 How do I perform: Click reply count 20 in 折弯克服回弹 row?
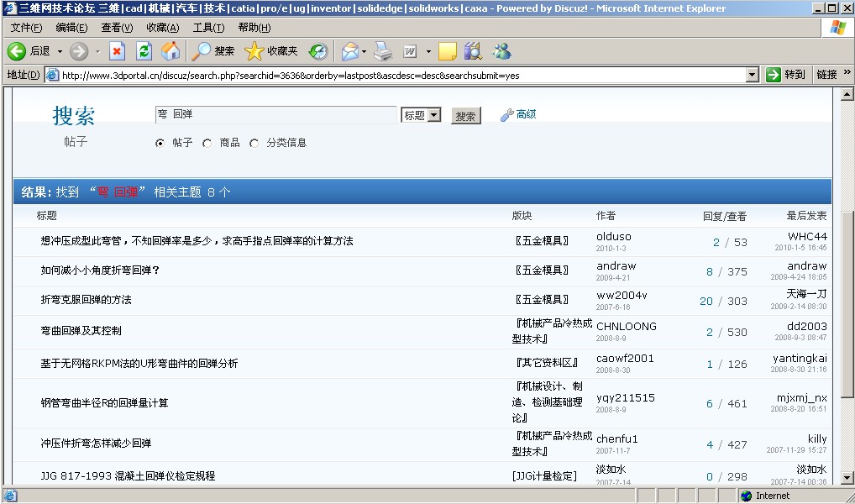[x=706, y=301]
